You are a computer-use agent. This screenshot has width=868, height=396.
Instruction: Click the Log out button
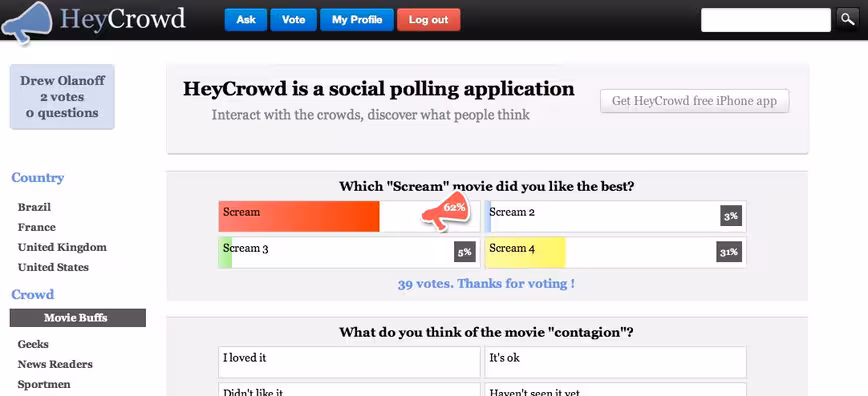pos(428,20)
